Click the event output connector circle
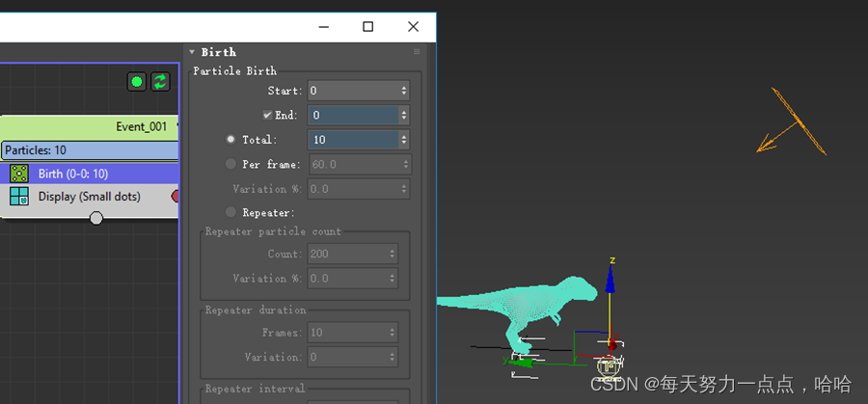Image resolution: width=868 pixels, height=404 pixels. 95,218
